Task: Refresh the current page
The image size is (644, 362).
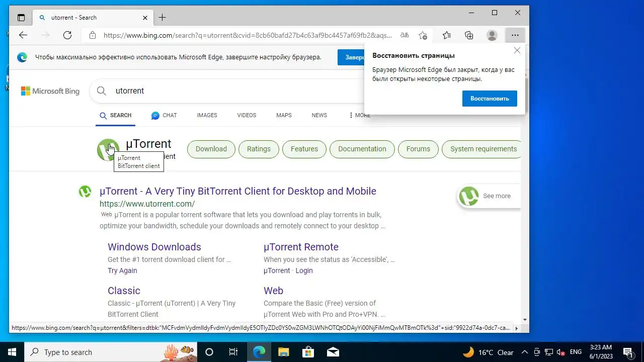Action: coord(67,35)
